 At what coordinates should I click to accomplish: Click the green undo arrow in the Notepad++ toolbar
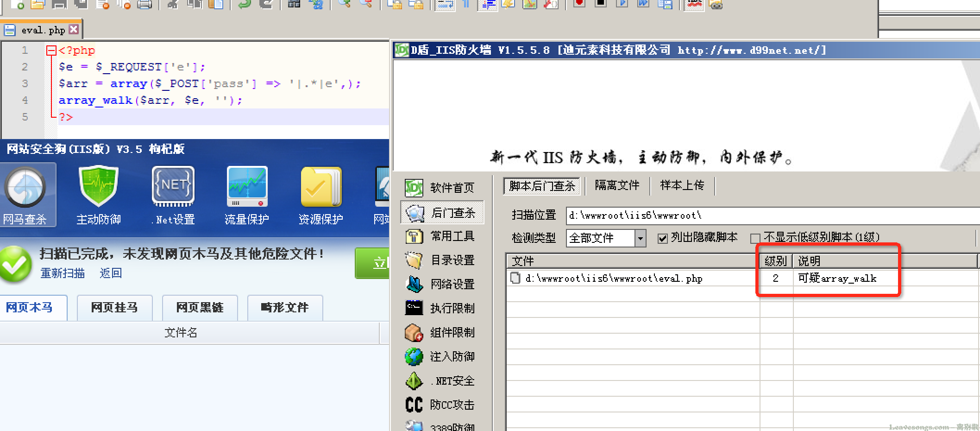pyautogui.click(x=245, y=5)
